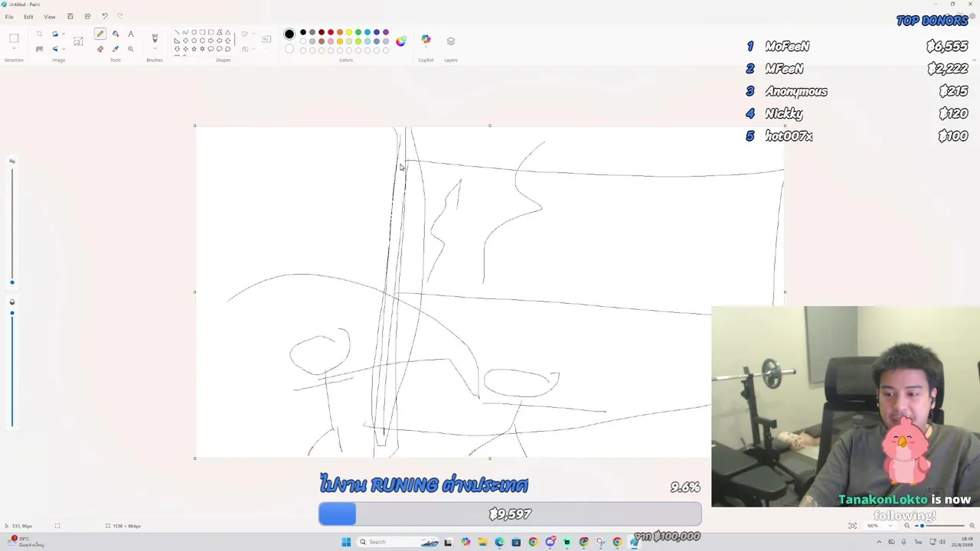Expand the Rotate options arrow
This screenshot has width=980, height=551.
[64, 34]
